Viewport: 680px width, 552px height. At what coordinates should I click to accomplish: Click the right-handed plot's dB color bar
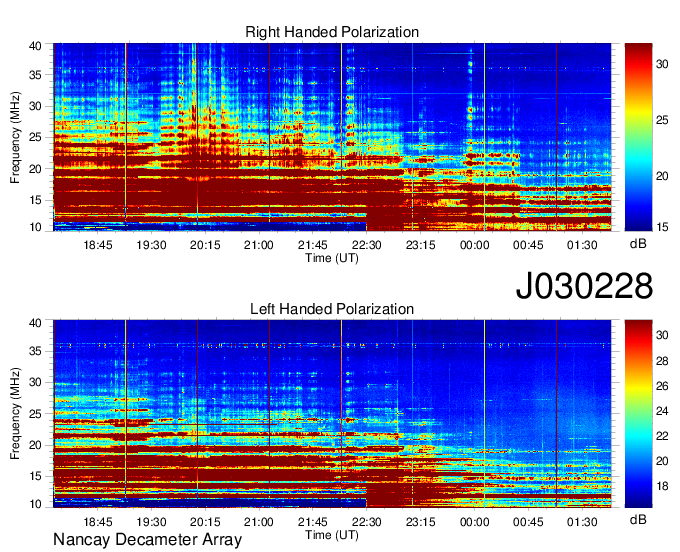pyautogui.click(x=638, y=137)
